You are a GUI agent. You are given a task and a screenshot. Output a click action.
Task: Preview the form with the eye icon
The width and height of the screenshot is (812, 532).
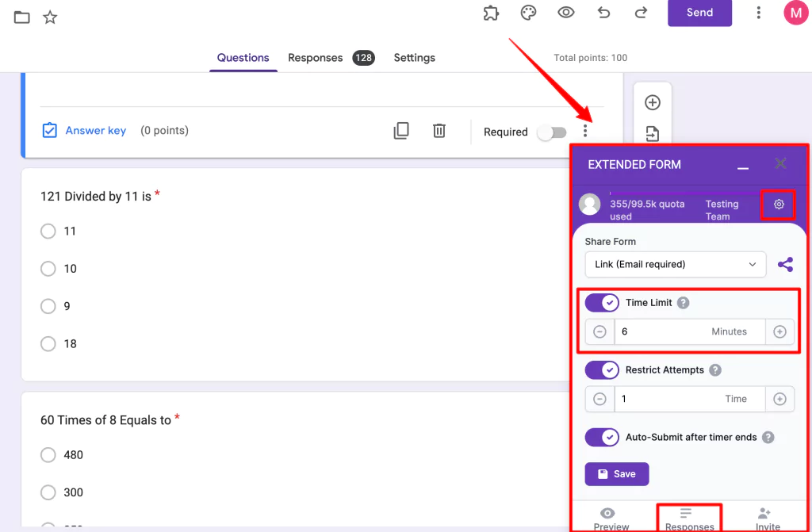coord(565,13)
